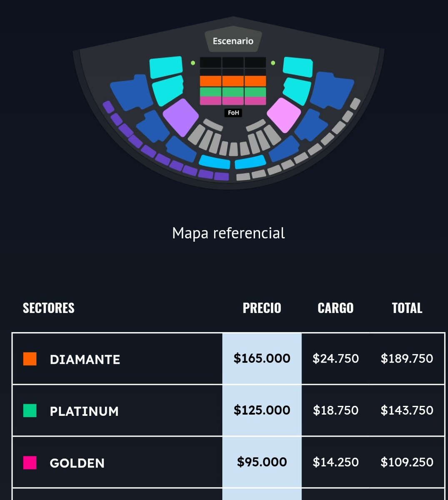Pick the top-right cyan seating section
Viewport: 448px width, 500px height.
(298, 67)
